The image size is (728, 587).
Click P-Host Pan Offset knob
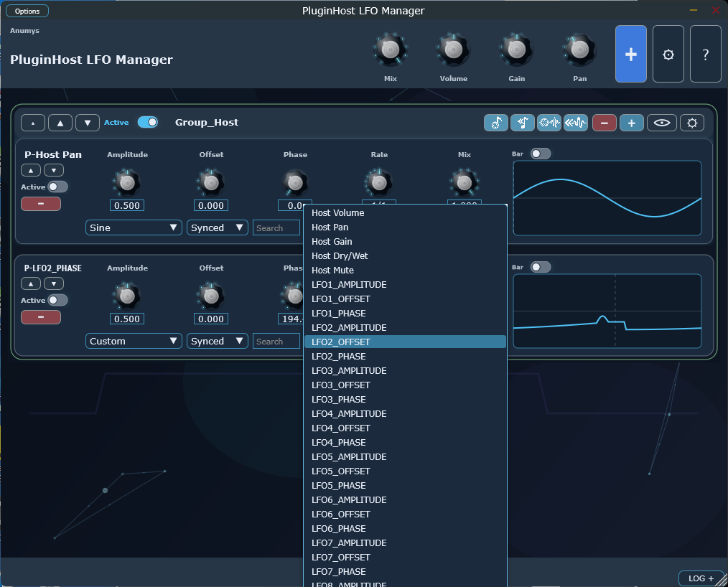click(x=211, y=183)
